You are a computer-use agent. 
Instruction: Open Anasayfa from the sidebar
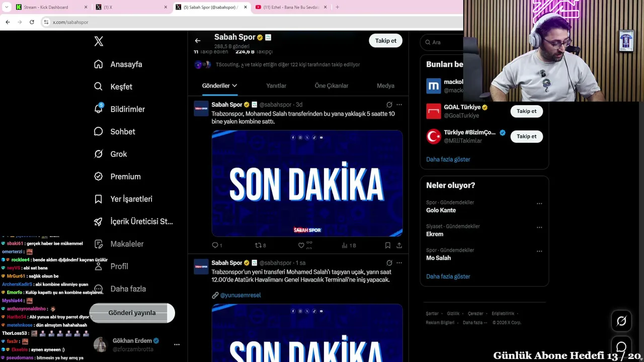coord(118,64)
